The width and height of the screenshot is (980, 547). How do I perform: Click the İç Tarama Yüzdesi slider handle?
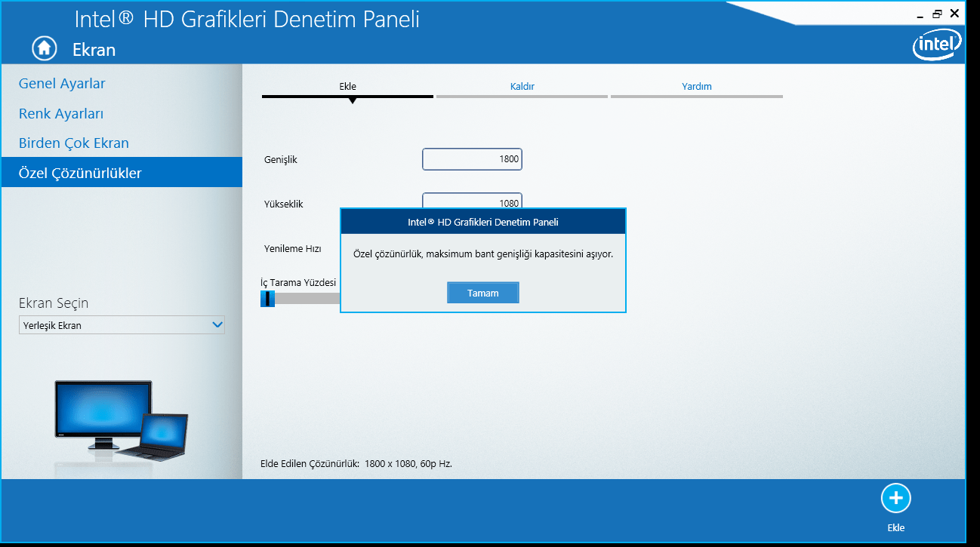pos(267,299)
